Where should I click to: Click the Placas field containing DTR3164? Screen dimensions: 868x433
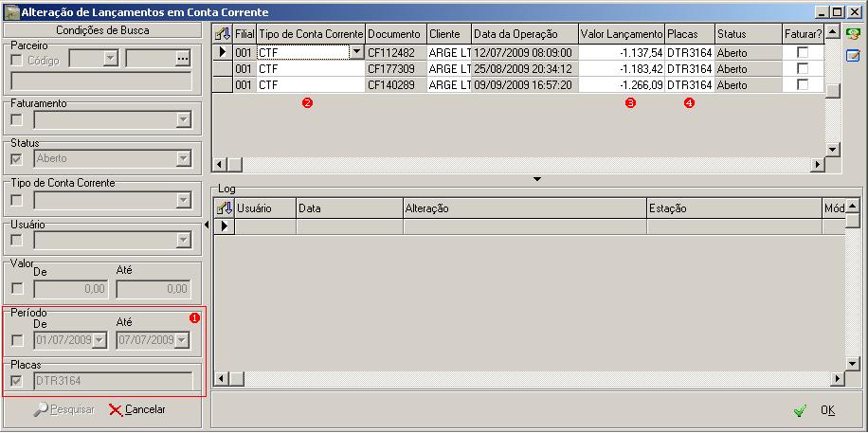[x=113, y=381]
